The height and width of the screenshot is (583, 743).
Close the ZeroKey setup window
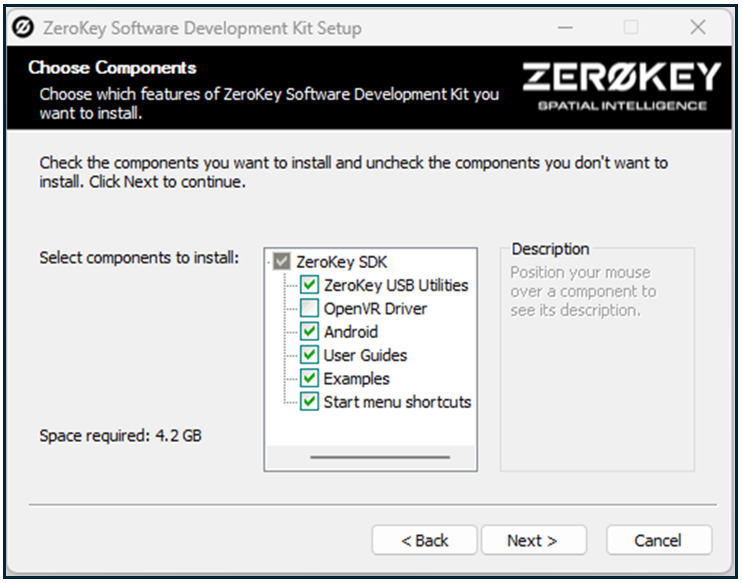[x=698, y=28]
